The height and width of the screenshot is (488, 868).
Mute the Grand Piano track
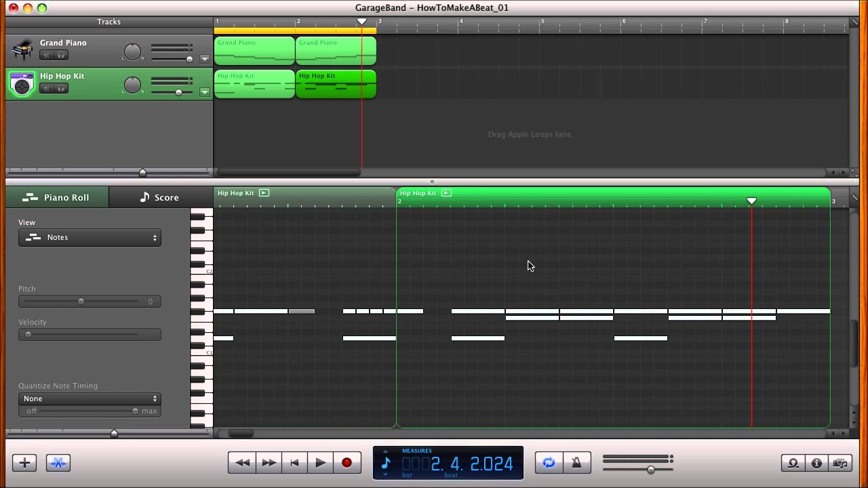47,55
